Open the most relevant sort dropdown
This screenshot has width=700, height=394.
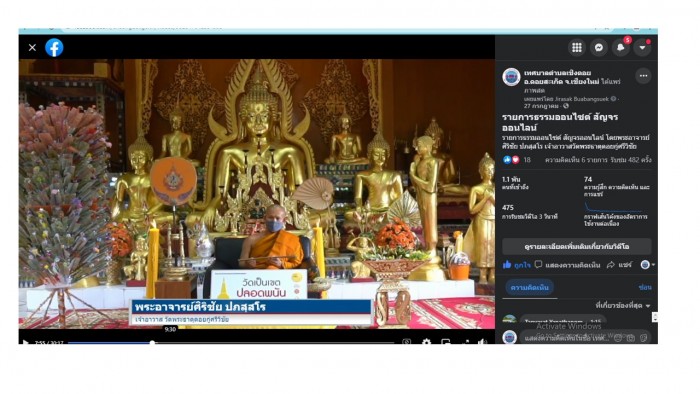(x=623, y=306)
